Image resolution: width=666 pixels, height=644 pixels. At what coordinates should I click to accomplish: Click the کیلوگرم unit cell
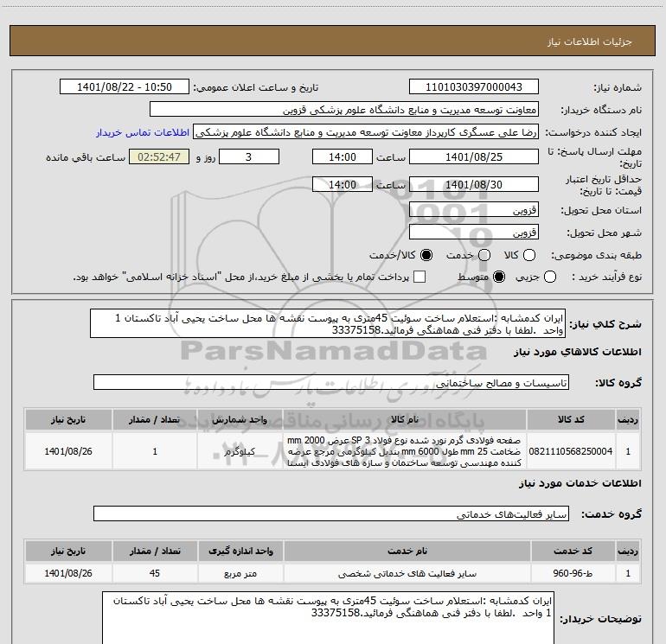240,451
